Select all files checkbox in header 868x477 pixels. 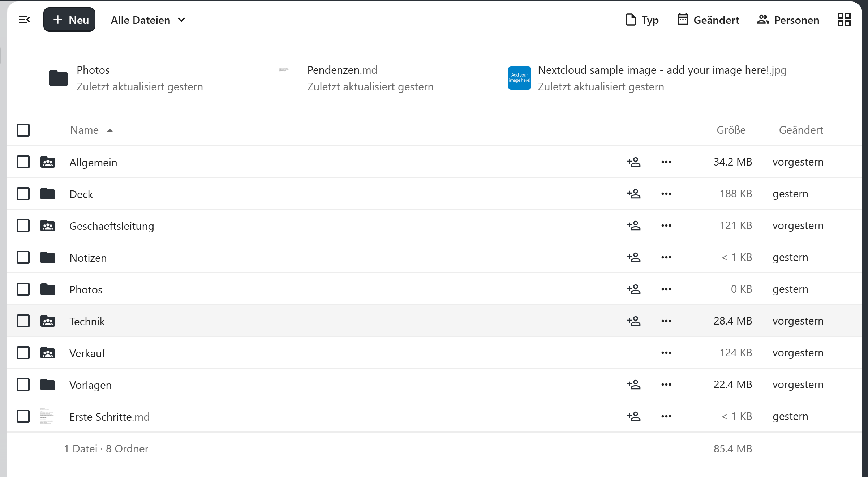coord(23,130)
